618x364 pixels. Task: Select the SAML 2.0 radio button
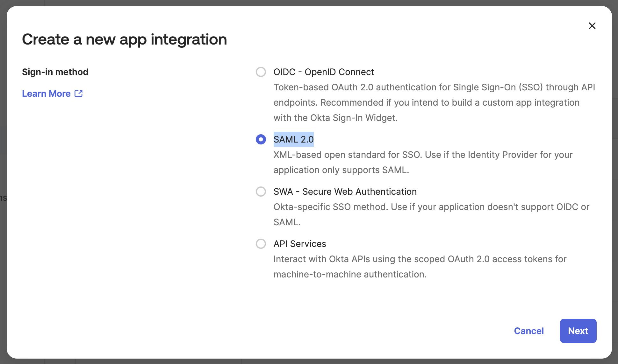pyautogui.click(x=261, y=139)
